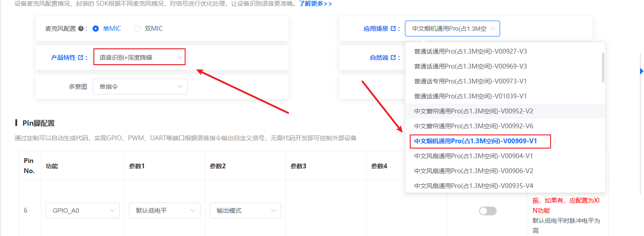Click the help icon beside 麦克风配置
644x236 pixels.
80,29
